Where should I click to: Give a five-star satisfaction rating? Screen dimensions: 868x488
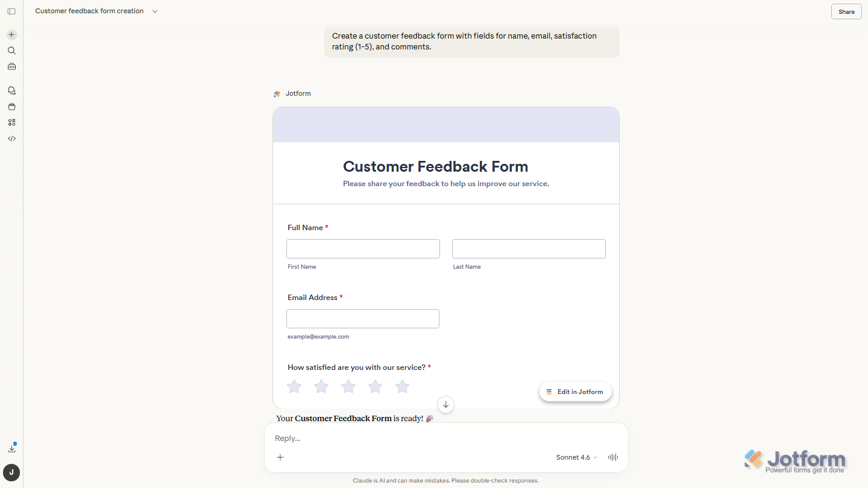click(402, 386)
